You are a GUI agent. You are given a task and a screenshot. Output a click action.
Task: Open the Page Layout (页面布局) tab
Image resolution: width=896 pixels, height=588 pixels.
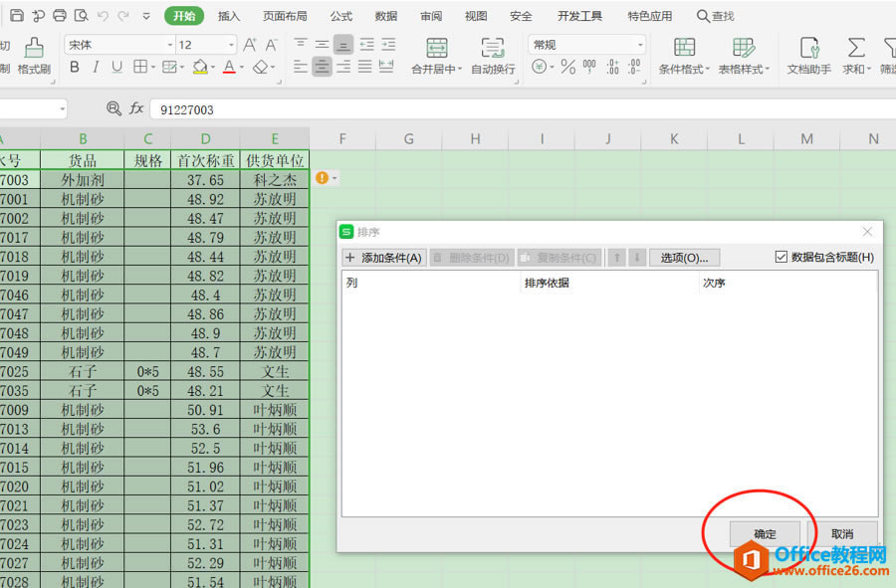pyautogui.click(x=285, y=16)
